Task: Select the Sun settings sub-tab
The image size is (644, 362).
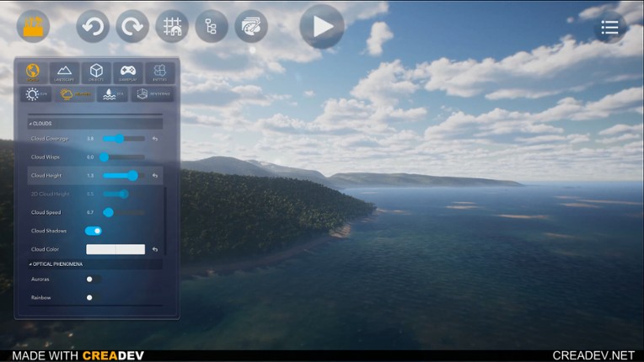Action: [35, 94]
